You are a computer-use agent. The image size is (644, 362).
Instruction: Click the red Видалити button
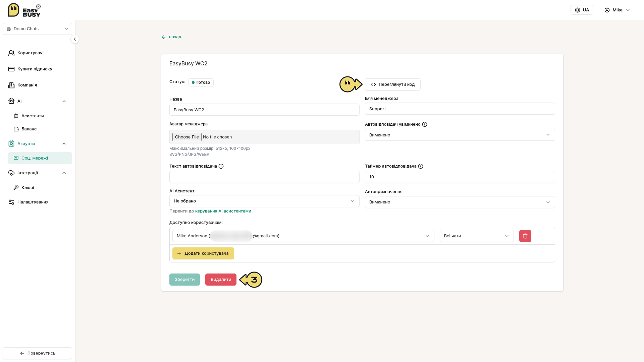221,280
